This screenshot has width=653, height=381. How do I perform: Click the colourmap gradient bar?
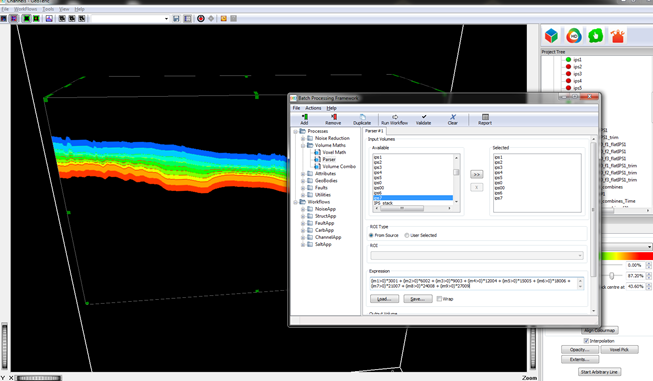pos(626,256)
